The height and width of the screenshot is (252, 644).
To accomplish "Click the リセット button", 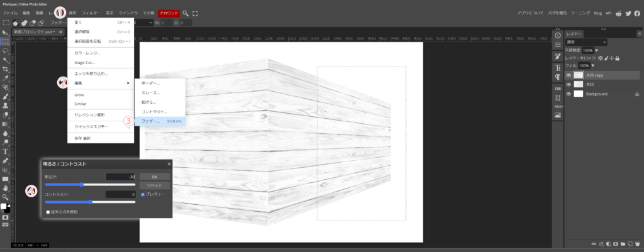I will click(155, 186).
